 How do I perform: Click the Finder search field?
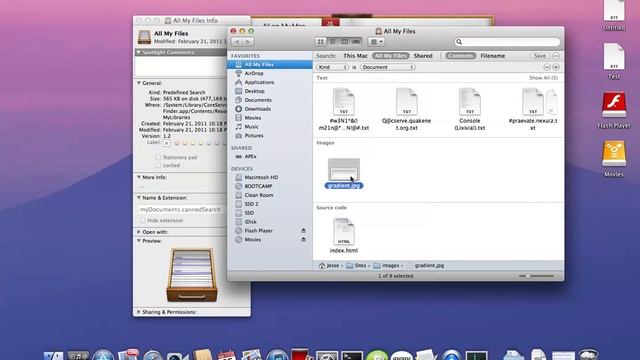click(x=507, y=42)
